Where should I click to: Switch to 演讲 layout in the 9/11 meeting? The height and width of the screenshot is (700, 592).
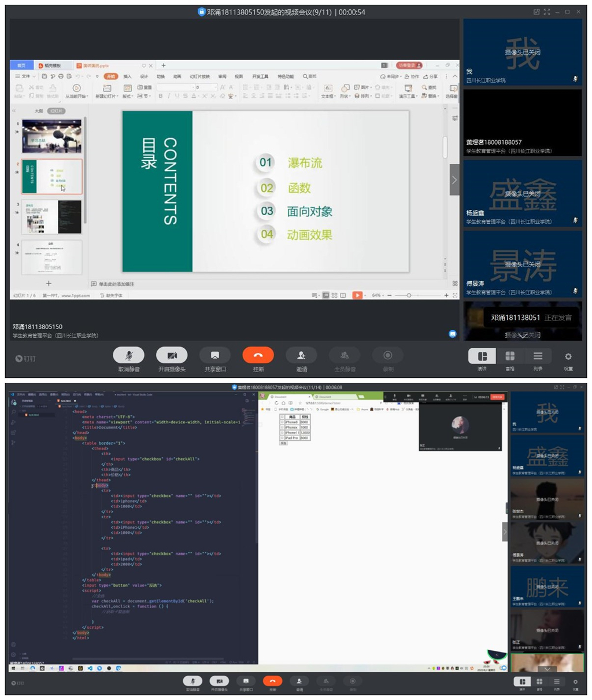(x=482, y=356)
